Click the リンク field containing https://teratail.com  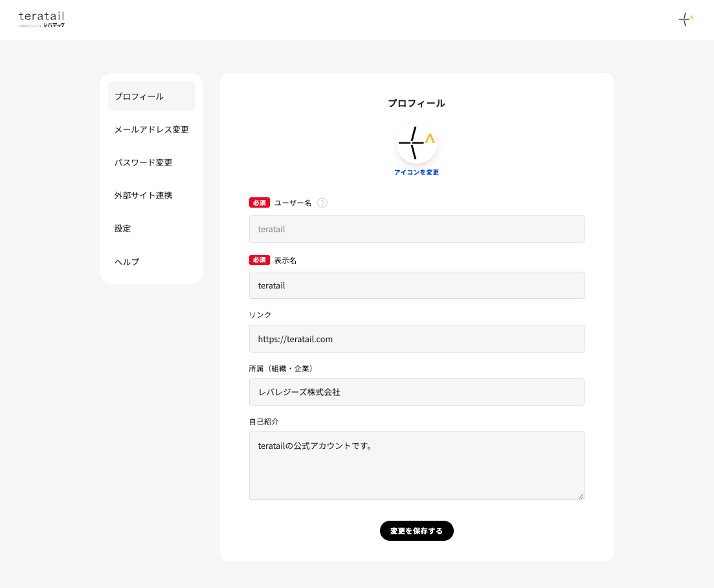click(x=416, y=338)
